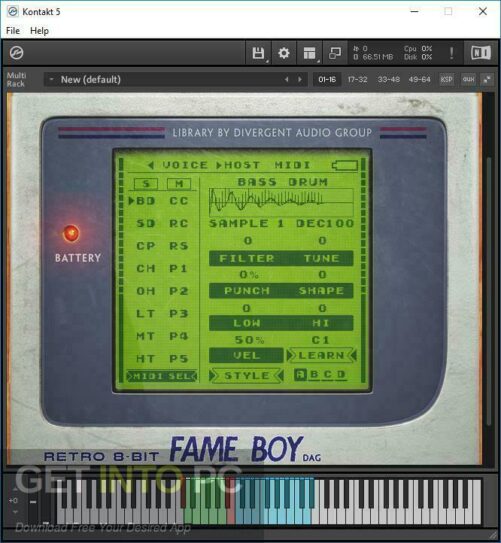Open the options gear icon
This screenshot has width=501, height=543.
[284, 53]
